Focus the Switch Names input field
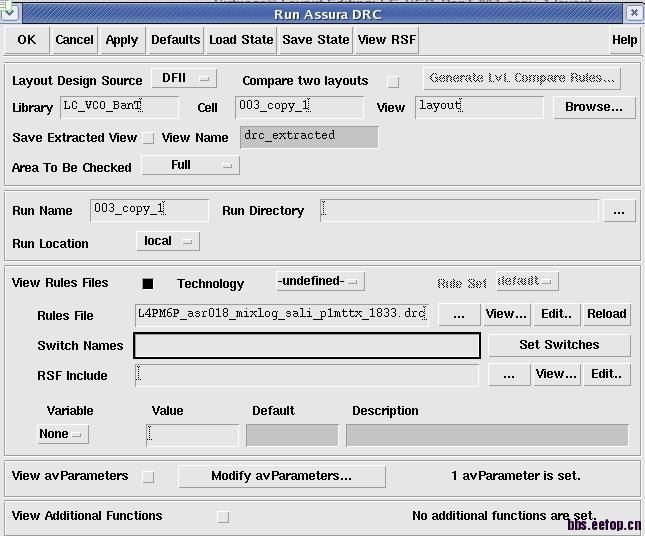The width and height of the screenshot is (645, 536). [307, 346]
